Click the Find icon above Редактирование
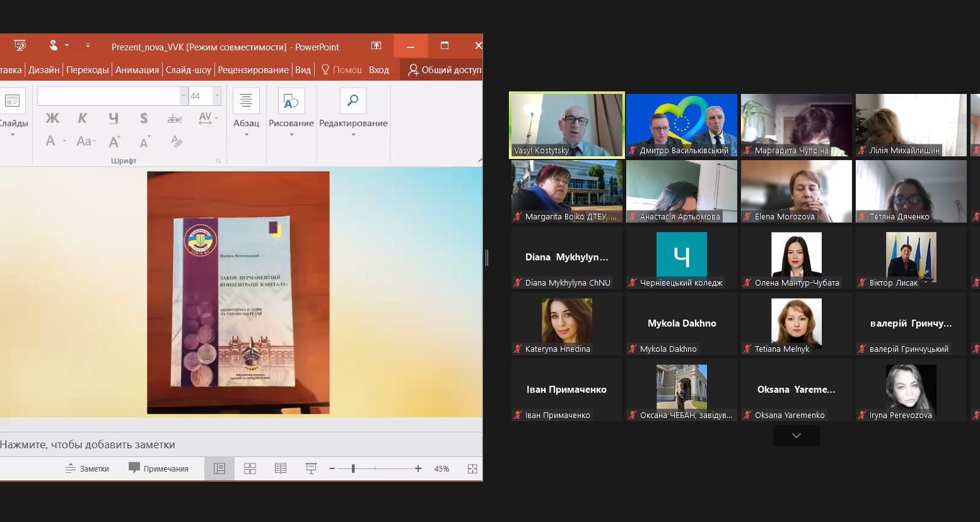Image resolution: width=980 pixels, height=522 pixels. pyautogui.click(x=353, y=101)
